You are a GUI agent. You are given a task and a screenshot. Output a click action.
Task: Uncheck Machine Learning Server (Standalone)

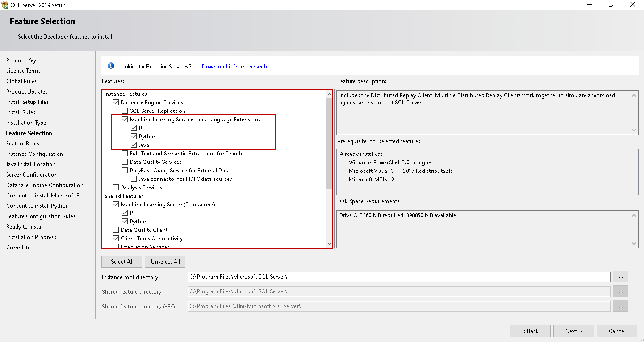pyautogui.click(x=116, y=205)
